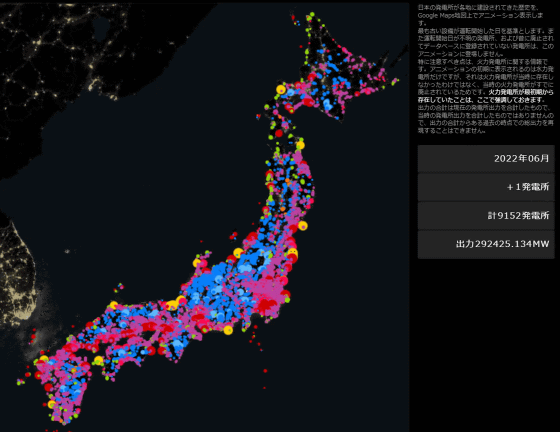Viewport: 560px width, 432px height.
Task: Click the yellow marker in southwest Kagoshima
Action: pos(52,405)
